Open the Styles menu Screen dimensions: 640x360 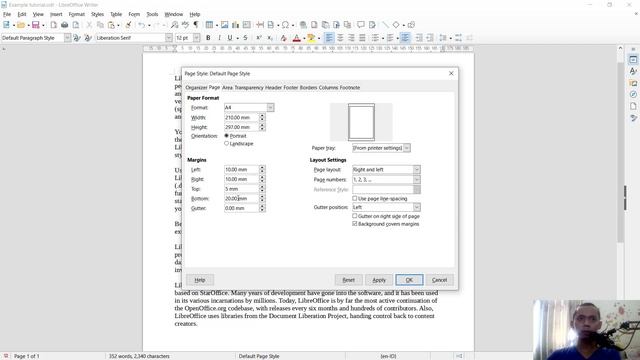tap(97, 14)
